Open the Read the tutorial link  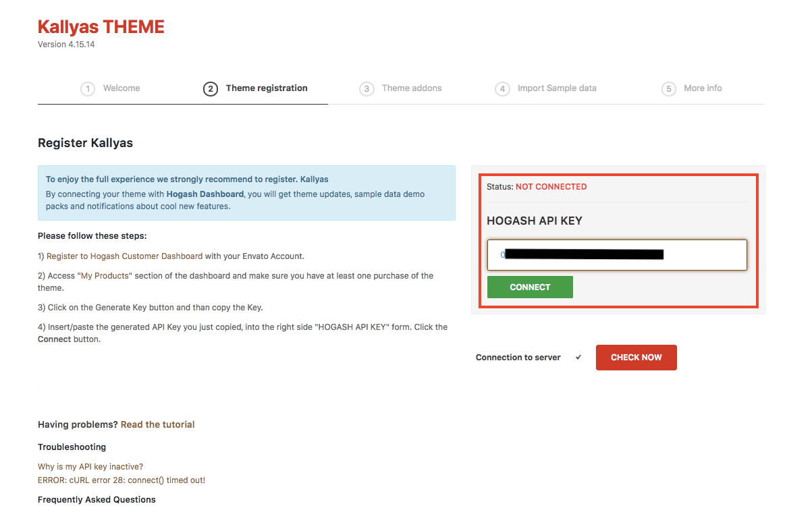158,424
